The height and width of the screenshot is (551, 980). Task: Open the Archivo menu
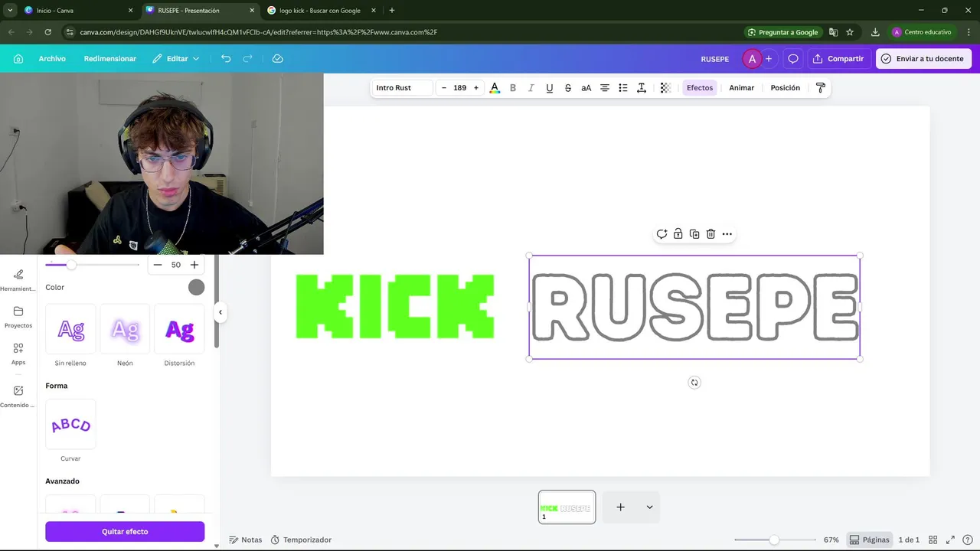click(52, 59)
